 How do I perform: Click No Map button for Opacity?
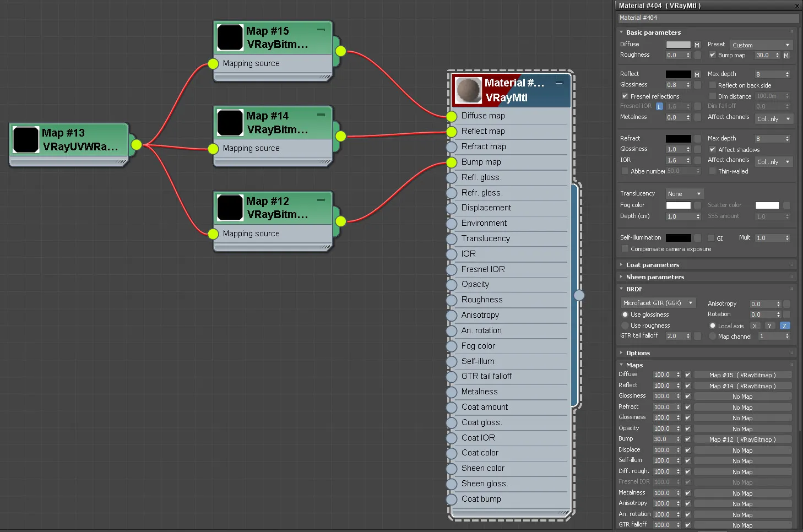[x=742, y=429]
